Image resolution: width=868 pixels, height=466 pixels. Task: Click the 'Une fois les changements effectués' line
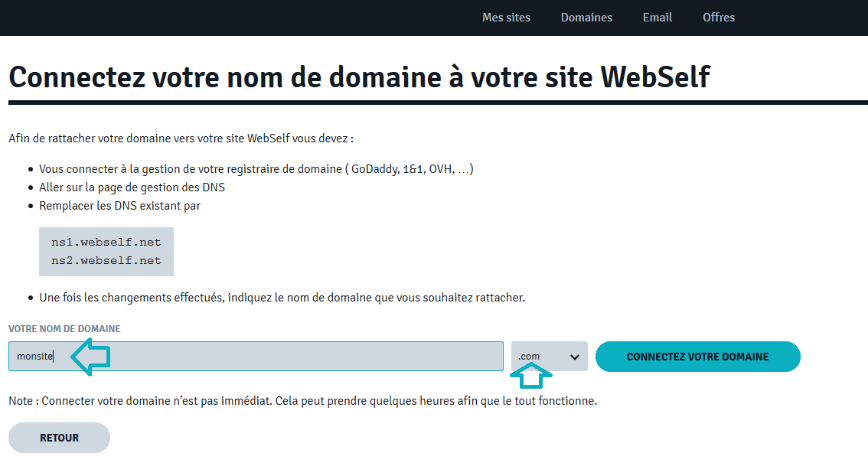coord(282,298)
